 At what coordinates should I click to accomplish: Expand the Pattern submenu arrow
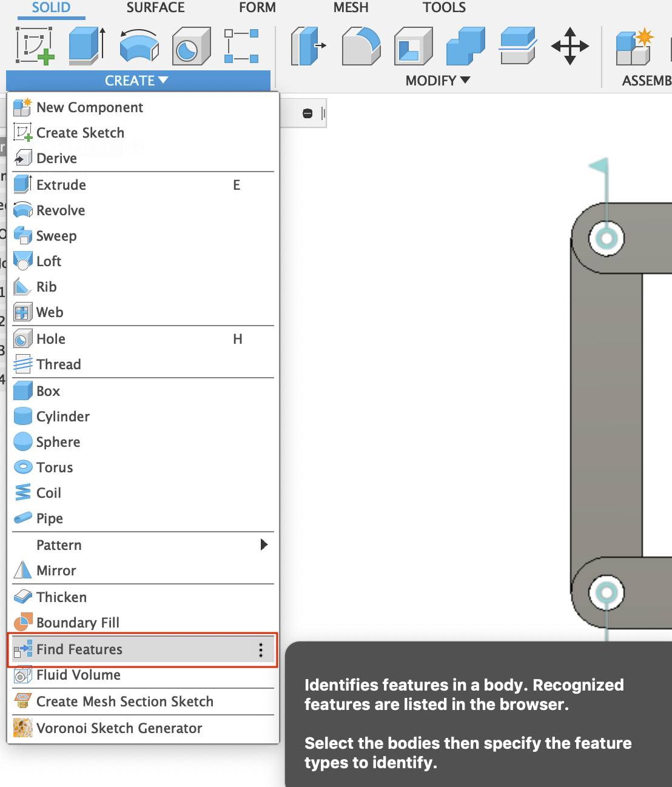pyautogui.click(x=264, y=544)
